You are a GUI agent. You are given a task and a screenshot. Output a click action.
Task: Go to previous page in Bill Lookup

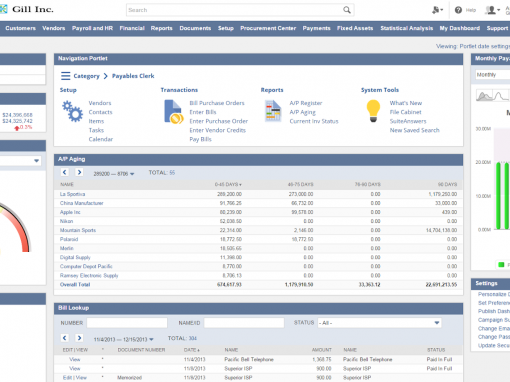pos(65,338)
